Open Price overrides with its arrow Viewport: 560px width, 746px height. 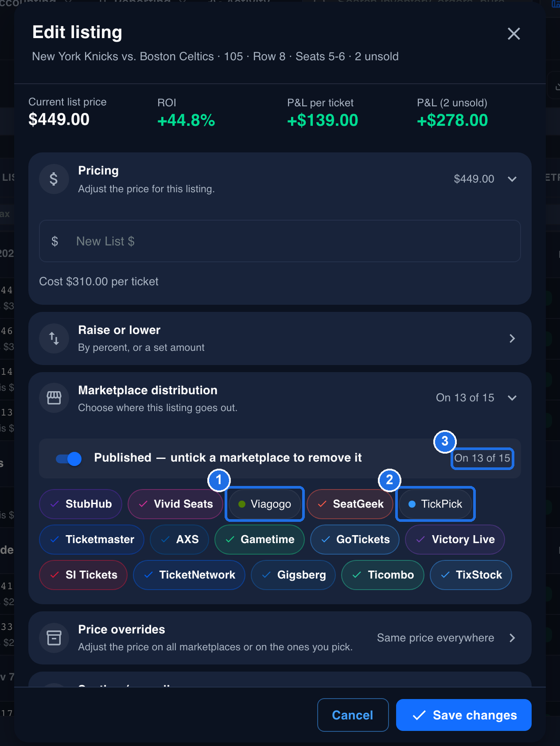pyautogui.click(x=512, y=637)
